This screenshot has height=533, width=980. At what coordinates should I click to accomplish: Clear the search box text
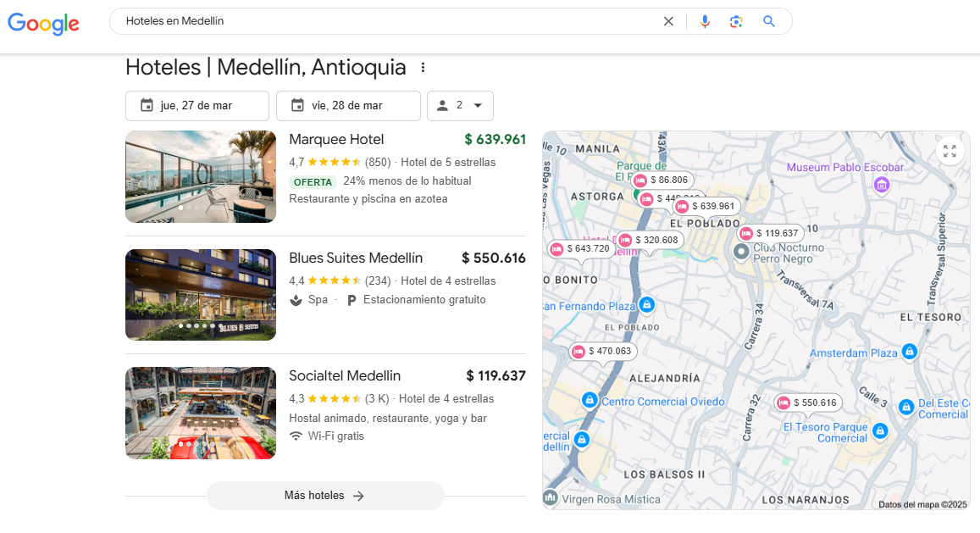pyautogui.click(x=668, y=21)
